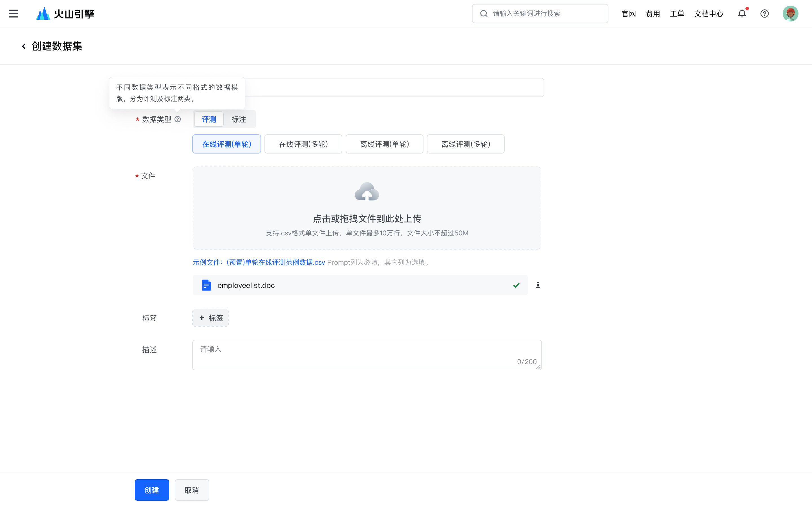
Task: Download the 单轮在线评测范例数据.csv example file
Action: [x=259, y=262]
